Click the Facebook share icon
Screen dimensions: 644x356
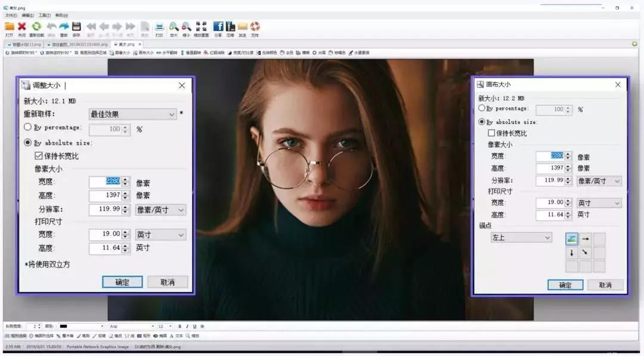(x=218, y=27)
